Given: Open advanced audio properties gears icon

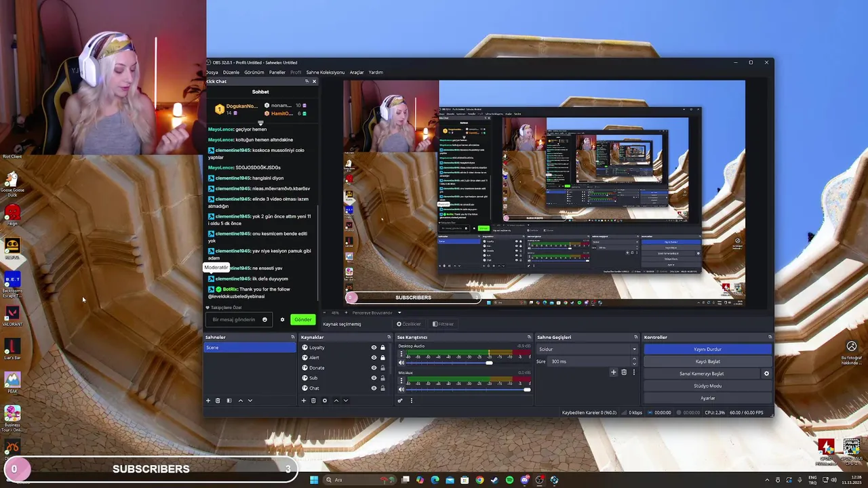Looking at the screenshot, I should click(x=399, y=401).
